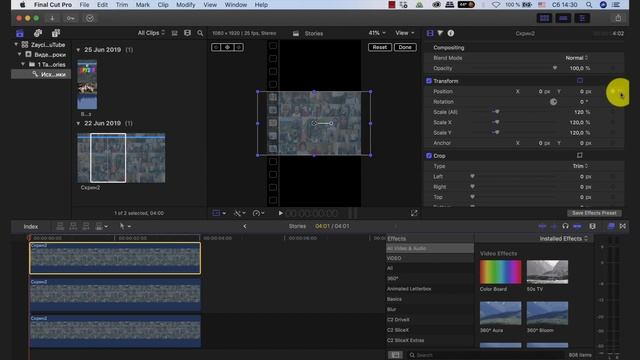640x360 pixels.
Task: Click the viewer fullscreen arrows icon
Action: 414,213
